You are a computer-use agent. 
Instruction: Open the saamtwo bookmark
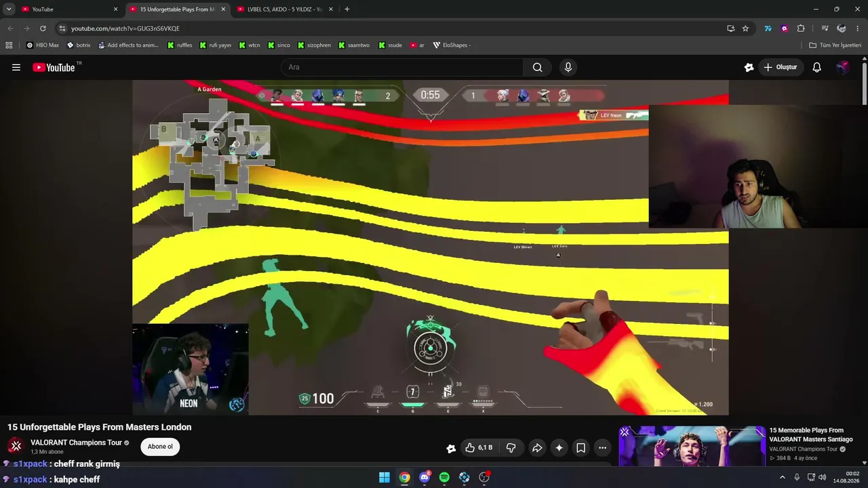pos(353,45)
